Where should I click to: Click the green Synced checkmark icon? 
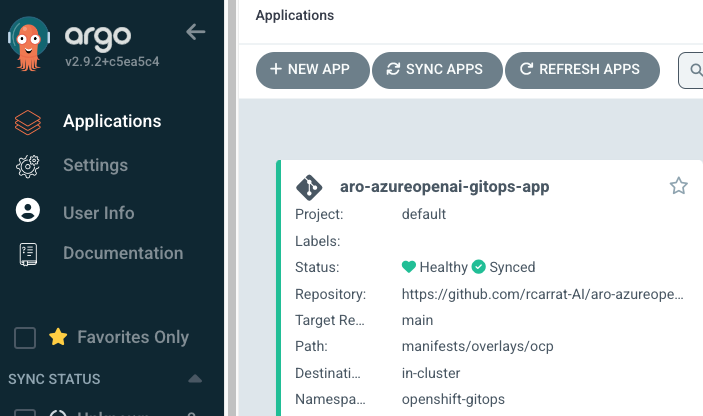coord(478,267)
